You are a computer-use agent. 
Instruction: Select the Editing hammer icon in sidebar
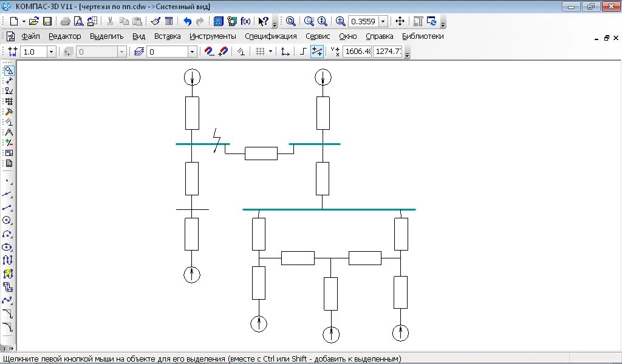coord(9,112)
